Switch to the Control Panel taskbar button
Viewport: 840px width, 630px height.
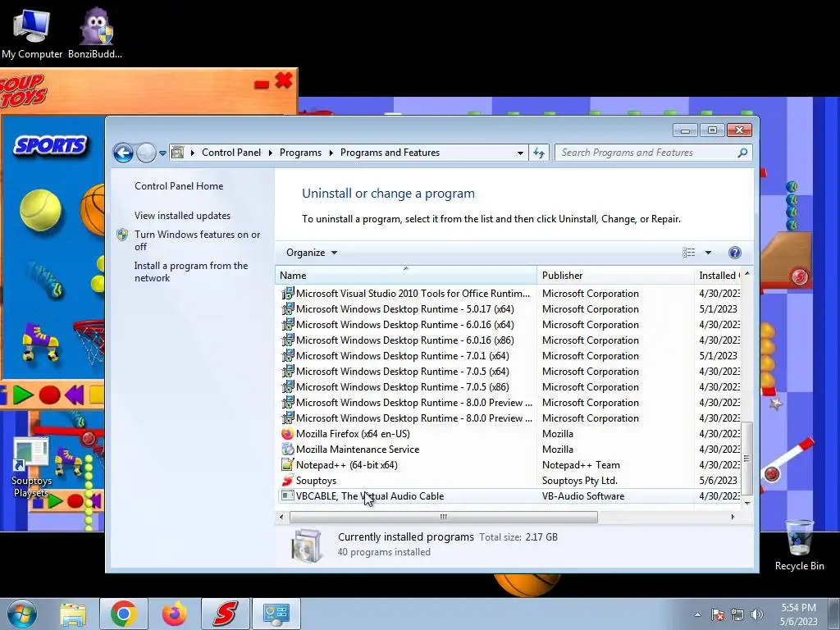click(x=276, y=614)
